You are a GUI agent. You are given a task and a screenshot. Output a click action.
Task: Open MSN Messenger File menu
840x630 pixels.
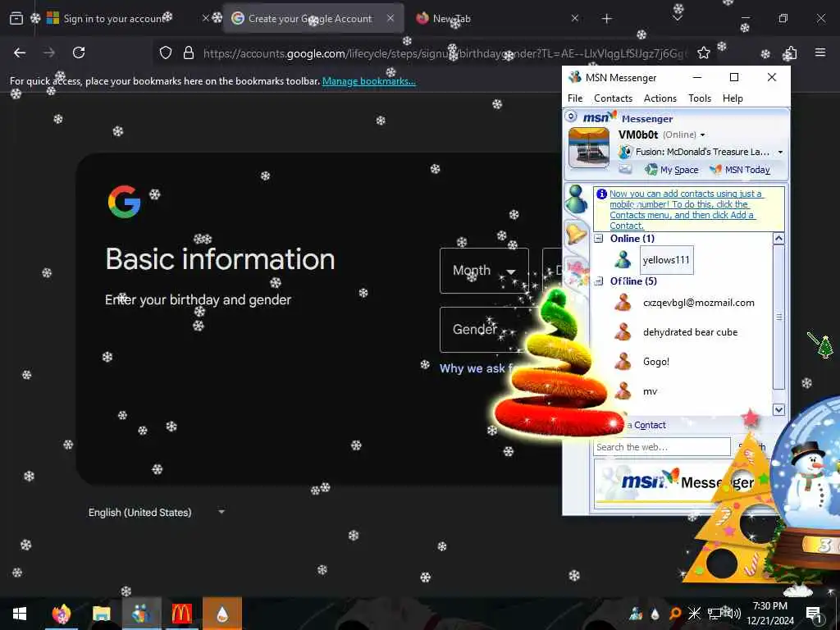(575, 98)
